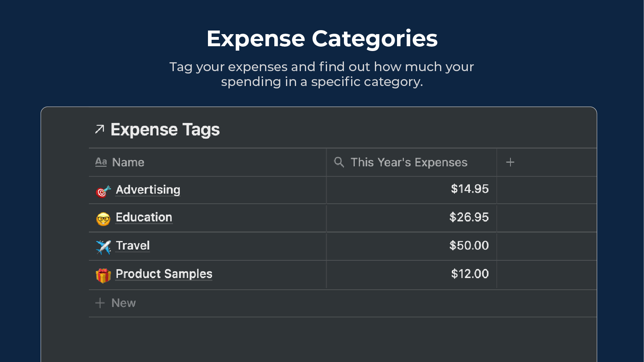Click the nerd face emoji next to Education
Viewport: 644px width, 362px height.
(x=103, y=219)
